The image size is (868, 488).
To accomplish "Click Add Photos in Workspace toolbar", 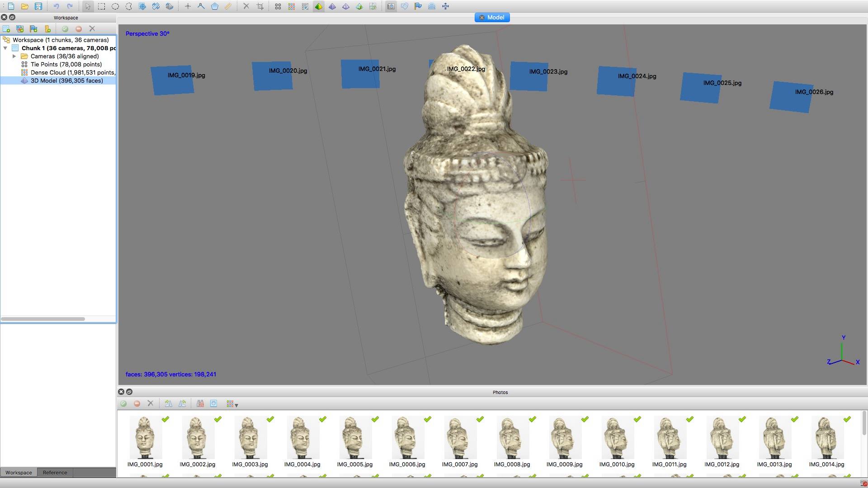I will (x=20, y=29).
